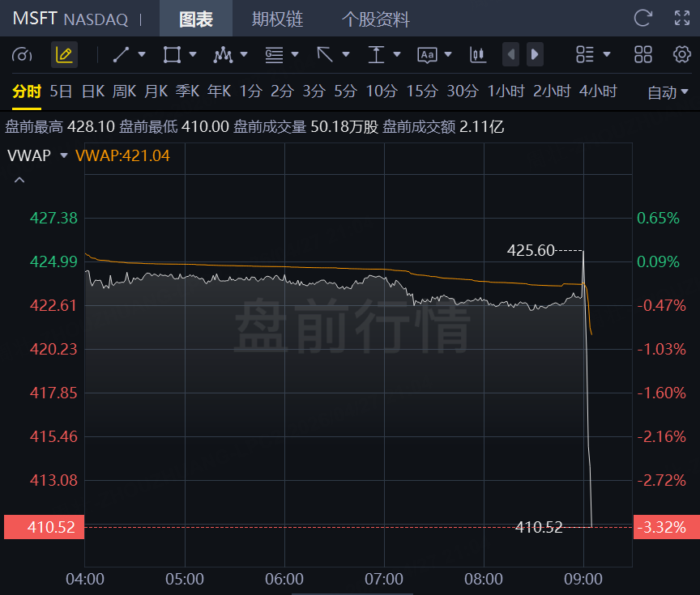Open the Fibonacci tool dropdown arrow
Image resolution: width=700 pixels, height=595 pixels.
click(295, 54)
